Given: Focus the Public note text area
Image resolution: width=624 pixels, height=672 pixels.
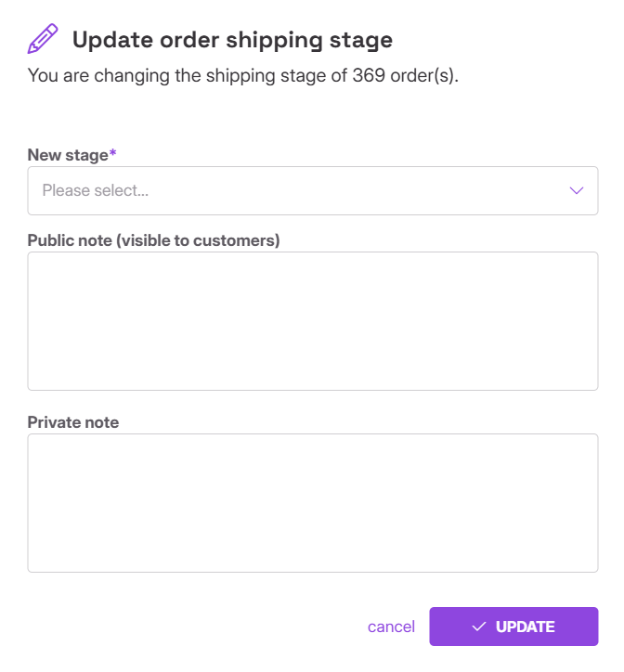Looking at the screenshot, I should pos(312,321).
